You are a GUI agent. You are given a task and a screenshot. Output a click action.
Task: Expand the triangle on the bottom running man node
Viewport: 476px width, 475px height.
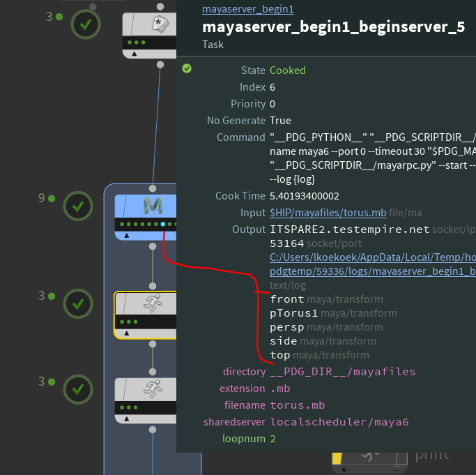click(126, 419)
